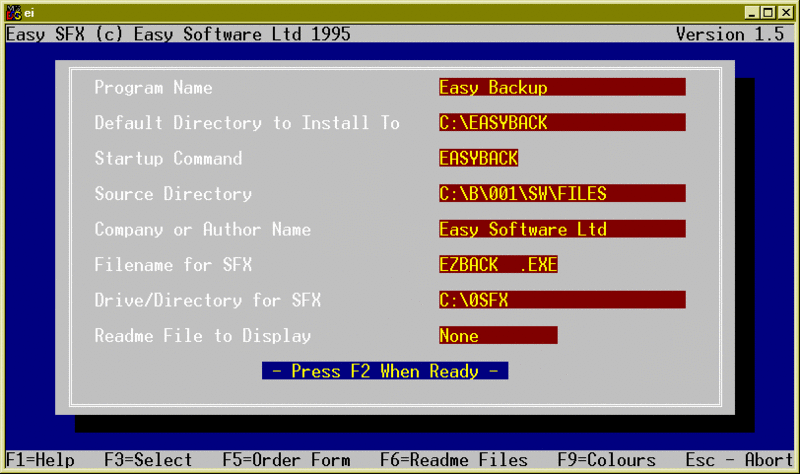Close the 'ei' window
800x474 pixels.
(786, 13)
